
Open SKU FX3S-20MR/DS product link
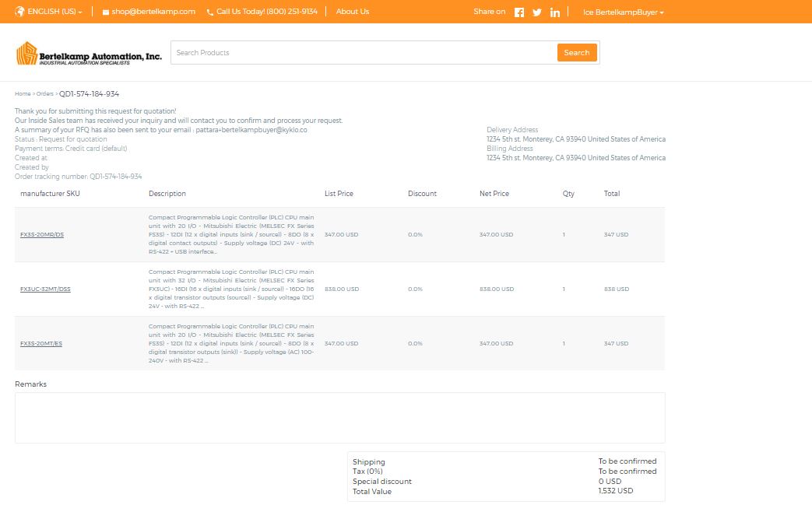(x=42, y=234)
